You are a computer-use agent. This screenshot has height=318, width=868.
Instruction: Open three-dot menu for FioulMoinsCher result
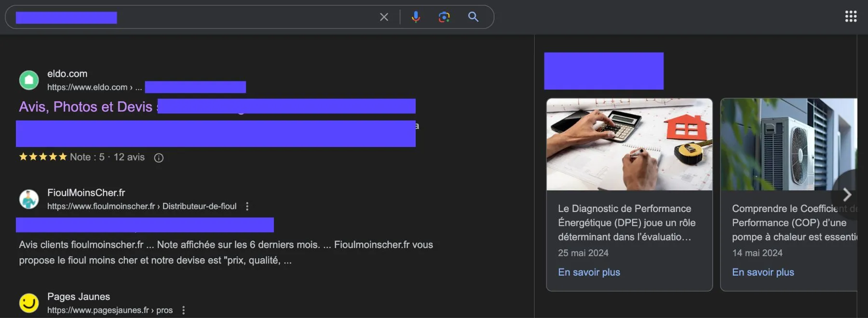tap(247, 206)
